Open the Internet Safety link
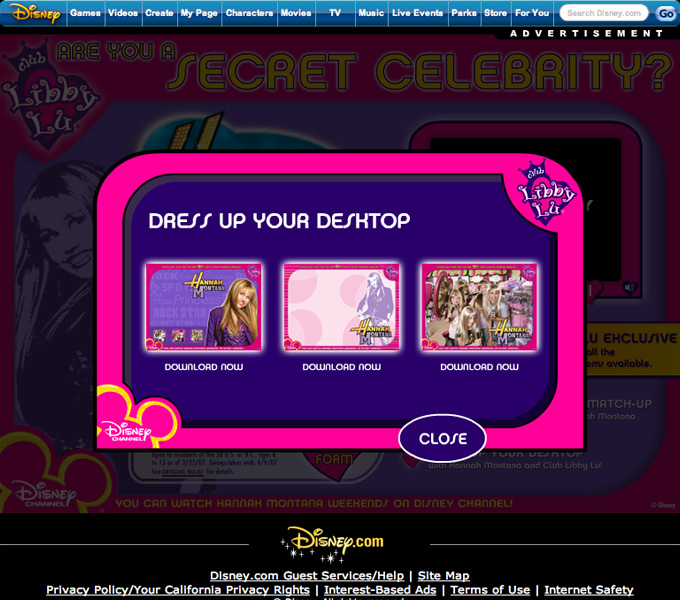This screenshot has height=600, width=680. (589, 590)
